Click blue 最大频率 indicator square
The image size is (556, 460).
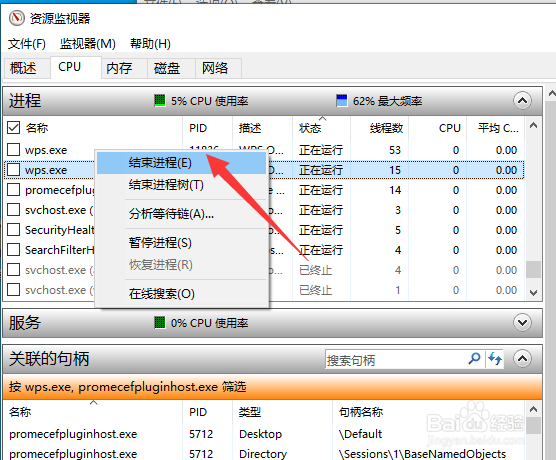point(341,101)
